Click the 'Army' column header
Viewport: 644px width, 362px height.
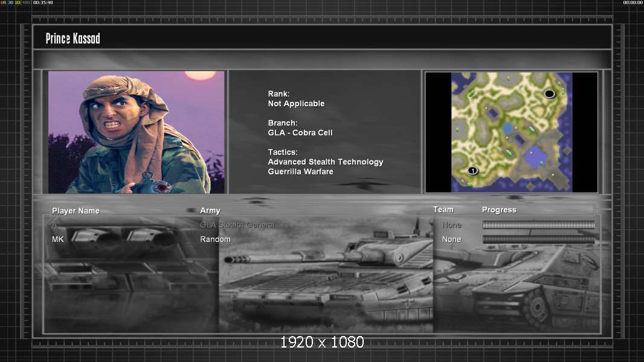pyautogui.click(x=210, y=211)
